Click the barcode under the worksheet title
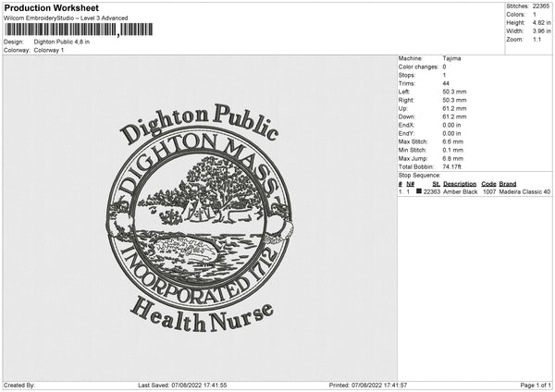The image size is (555, 392). pos(79,30)
